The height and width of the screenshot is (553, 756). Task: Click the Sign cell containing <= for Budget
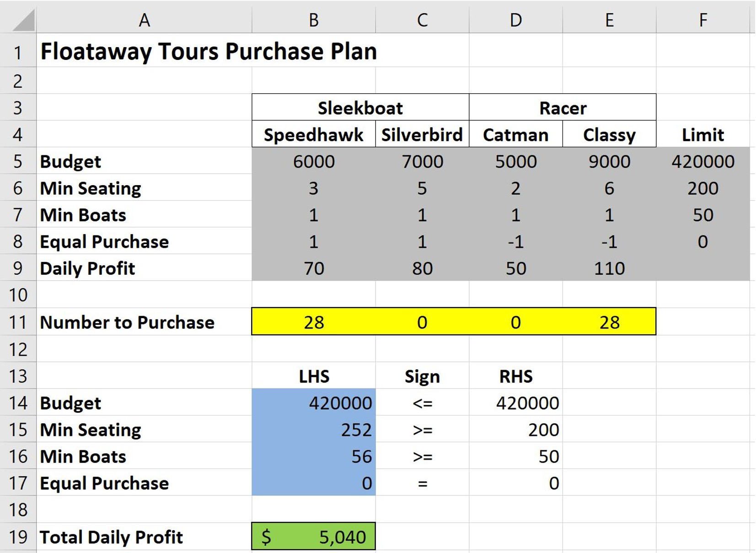coord(422,403)
